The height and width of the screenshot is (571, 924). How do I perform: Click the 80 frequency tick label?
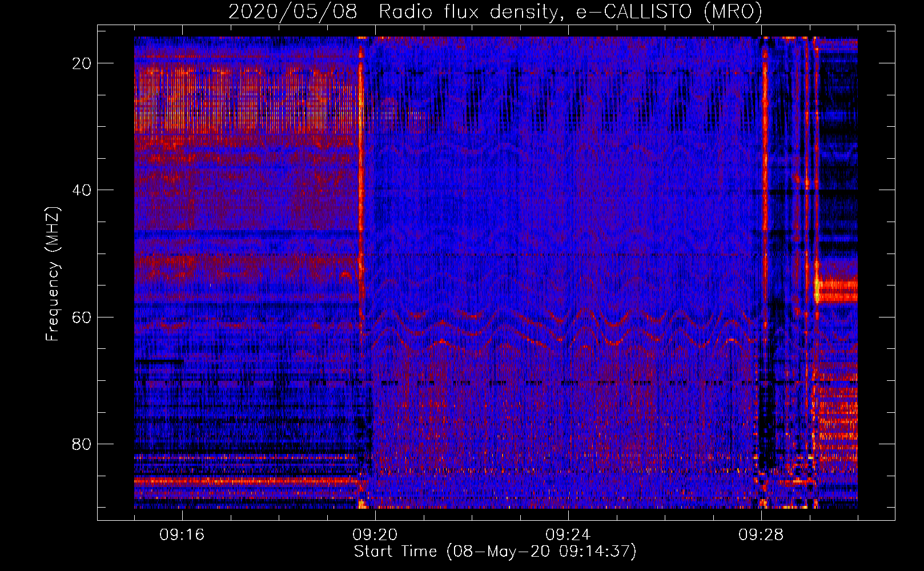pos(82,444)
